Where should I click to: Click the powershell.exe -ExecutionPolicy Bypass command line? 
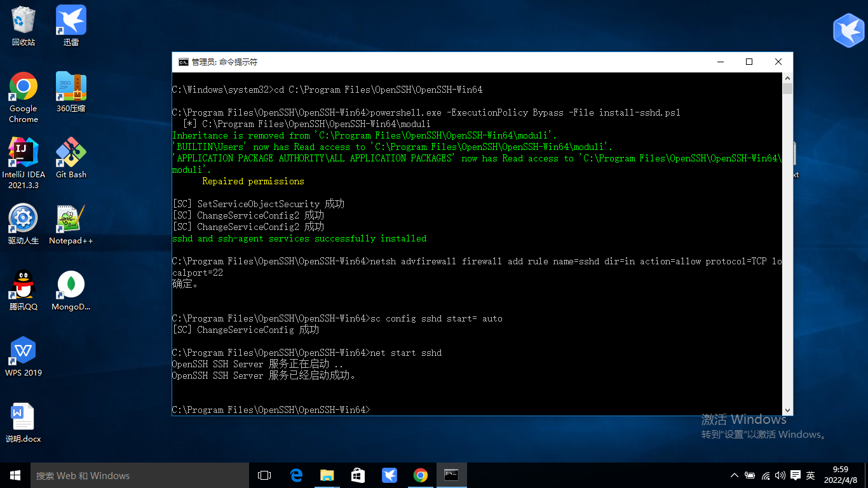click(x=426, y=112)
